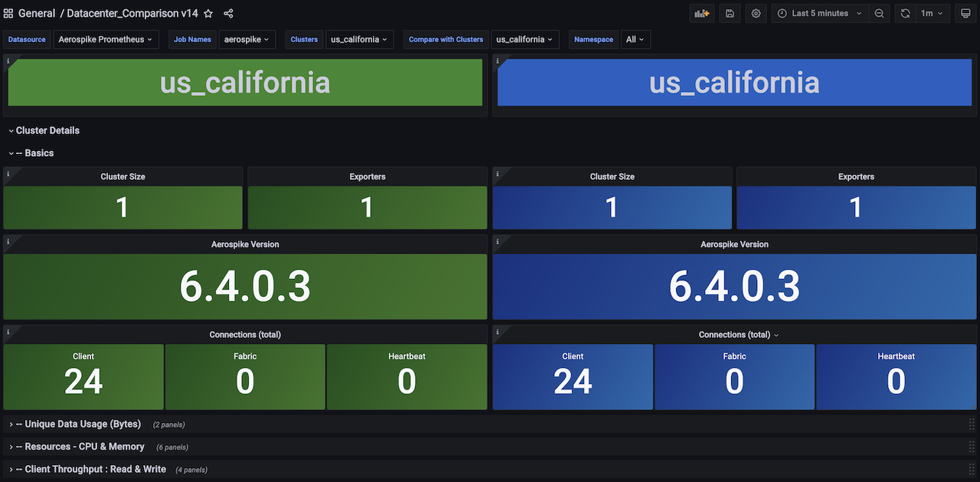
Task: Select the green Client 24 stat
Action: 83,377
